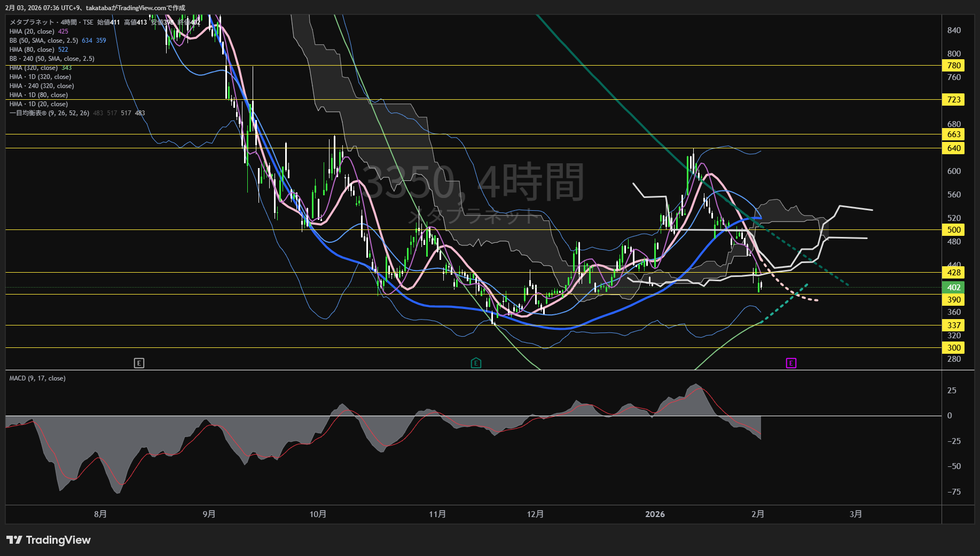Click the 11月 label on time axis
Viewport: 980px width, 556px height.
coord(437,514)
